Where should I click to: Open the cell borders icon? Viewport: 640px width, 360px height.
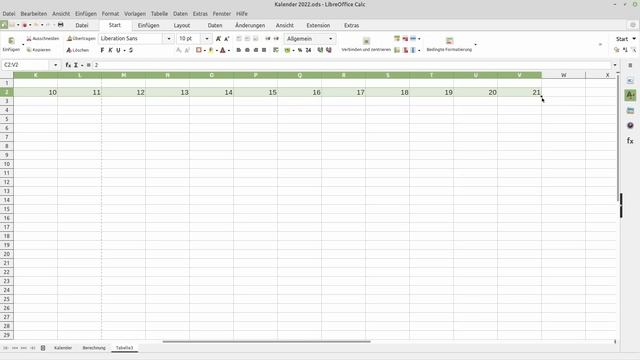pos(198,50)
